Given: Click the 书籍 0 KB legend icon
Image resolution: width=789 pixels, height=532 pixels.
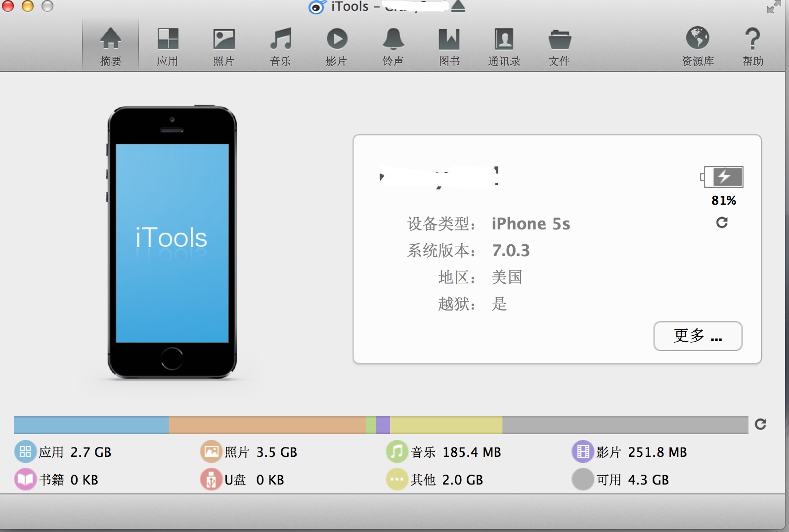Looking at the screenshot, I should 25,479.
